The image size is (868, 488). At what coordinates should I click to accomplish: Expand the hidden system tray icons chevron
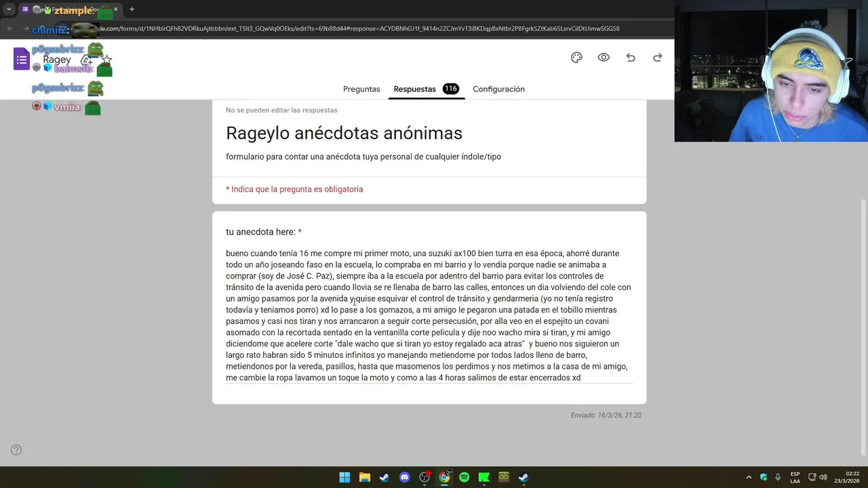749,477
